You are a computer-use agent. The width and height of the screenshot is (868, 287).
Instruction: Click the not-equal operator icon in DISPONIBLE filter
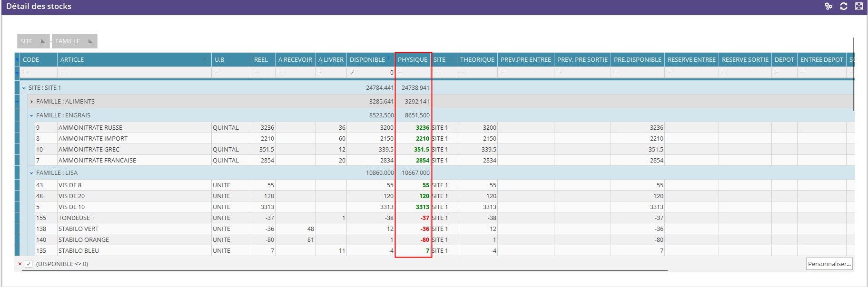tap(352, 73)
